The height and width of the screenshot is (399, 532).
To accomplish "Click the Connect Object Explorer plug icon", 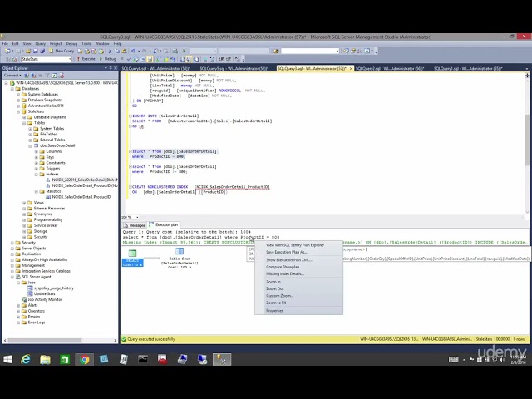I will 27,76.
